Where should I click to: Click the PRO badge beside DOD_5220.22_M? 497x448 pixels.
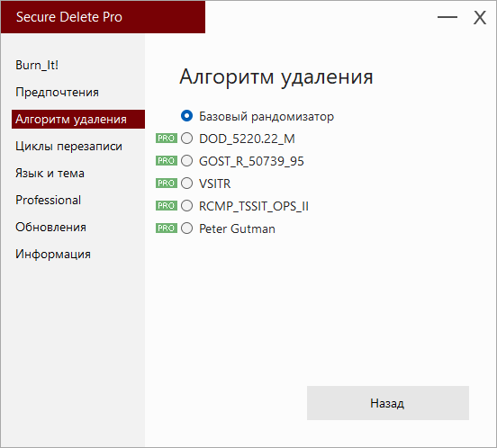coord(167,139)
